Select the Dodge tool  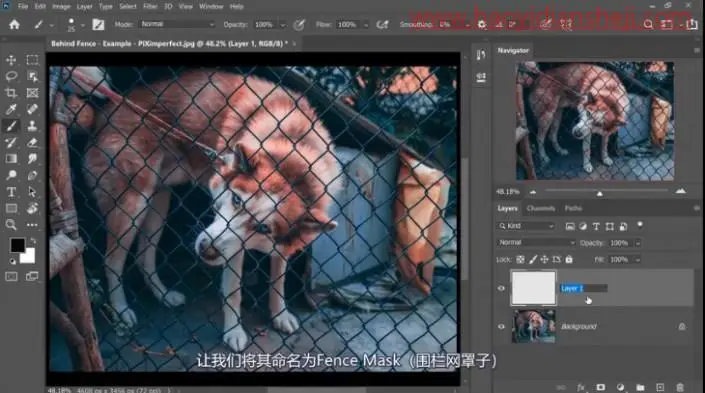(x=11, y=175)
